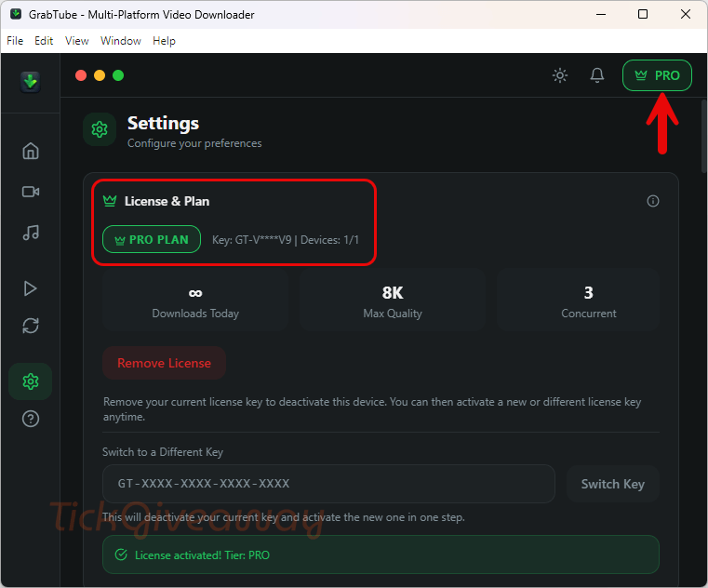Screen dimensions: 708x588
Task: Click the green PRO PLAN badge
Action: (x=152, y=239)
